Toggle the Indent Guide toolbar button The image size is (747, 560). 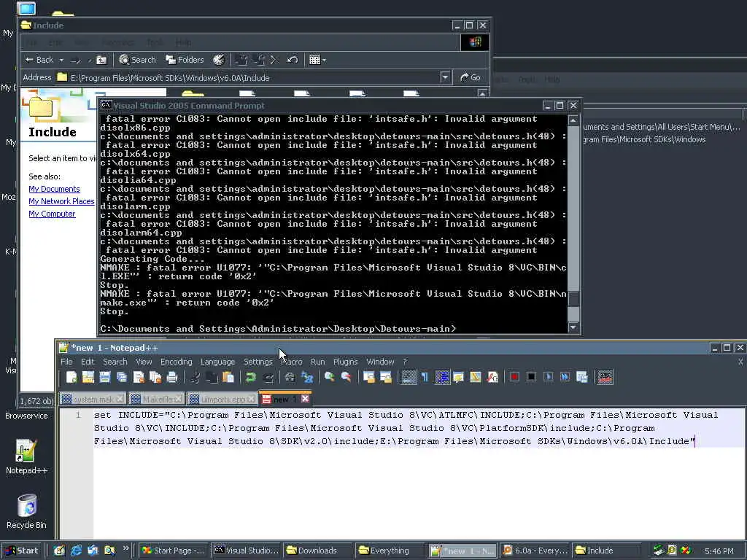coord(442,377)
